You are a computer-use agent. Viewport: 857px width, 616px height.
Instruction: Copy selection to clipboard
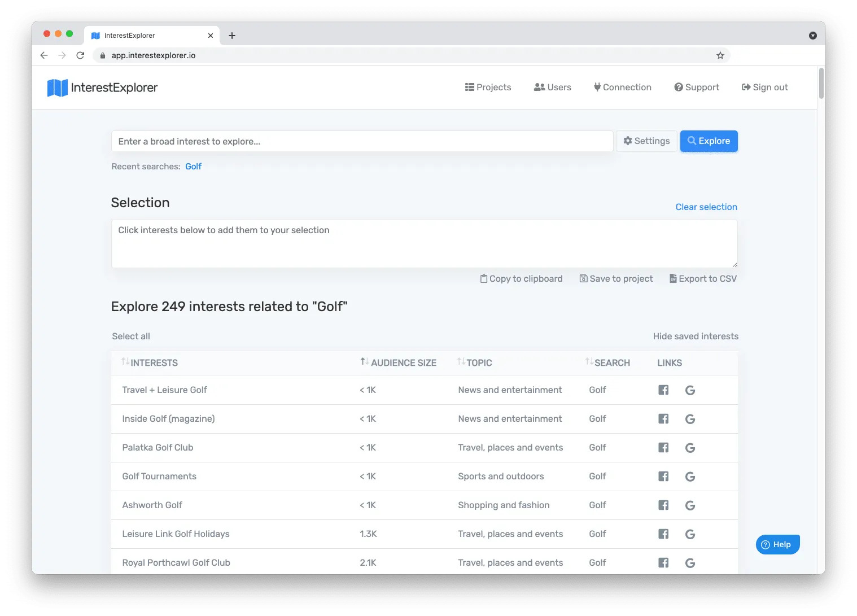(x=521, y=279)
